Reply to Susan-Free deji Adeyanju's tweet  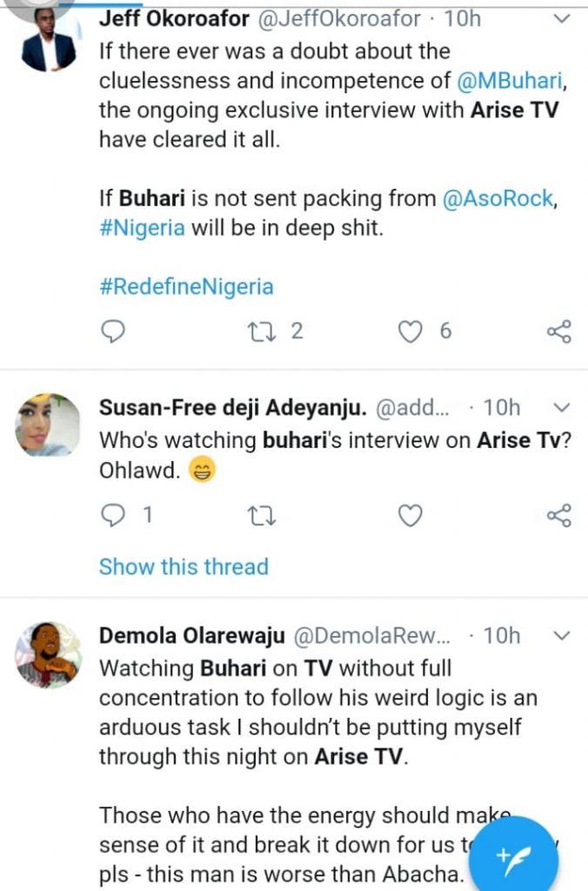(x=113, y=516)
